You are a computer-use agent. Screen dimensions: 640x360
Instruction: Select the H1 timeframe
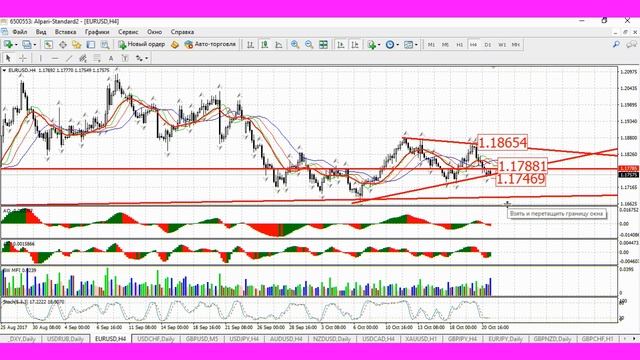(460, 44)
